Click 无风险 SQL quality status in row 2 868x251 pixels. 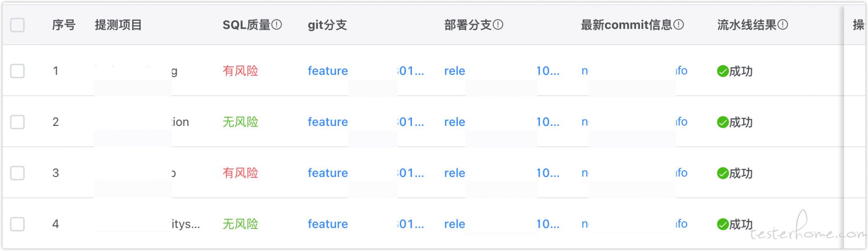pyautogui.click(x=241, y=122)
